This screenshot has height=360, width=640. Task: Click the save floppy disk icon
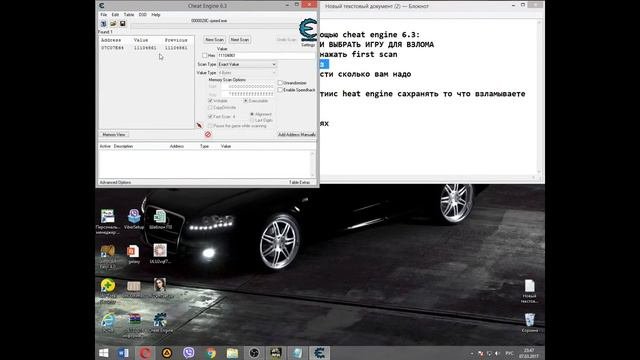122,24
